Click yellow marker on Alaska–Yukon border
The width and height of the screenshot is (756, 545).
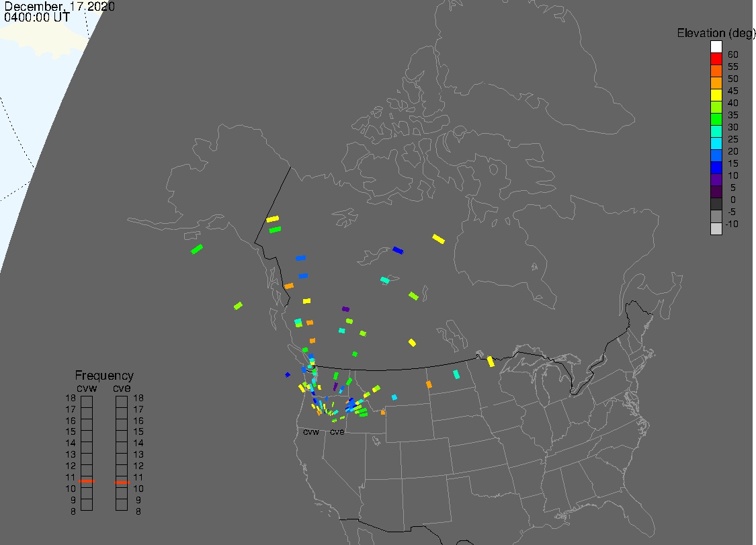tap(272, 219)
